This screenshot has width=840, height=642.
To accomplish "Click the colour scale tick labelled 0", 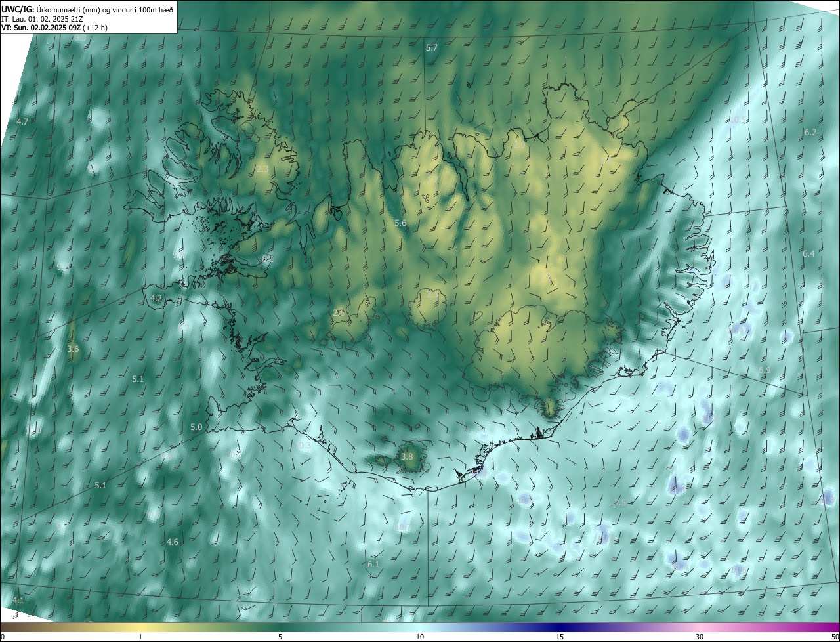I will (x=3, y=637).
